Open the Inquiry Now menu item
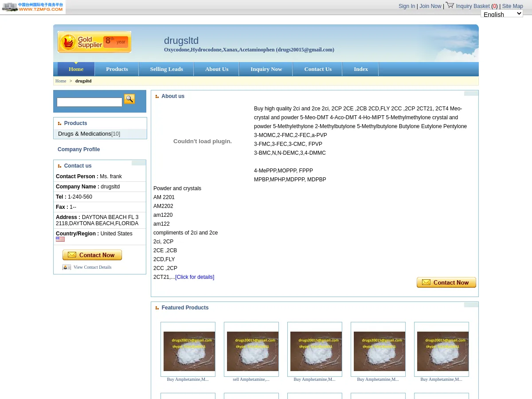This screenshot has height=399, width=532. pos(266,69)
